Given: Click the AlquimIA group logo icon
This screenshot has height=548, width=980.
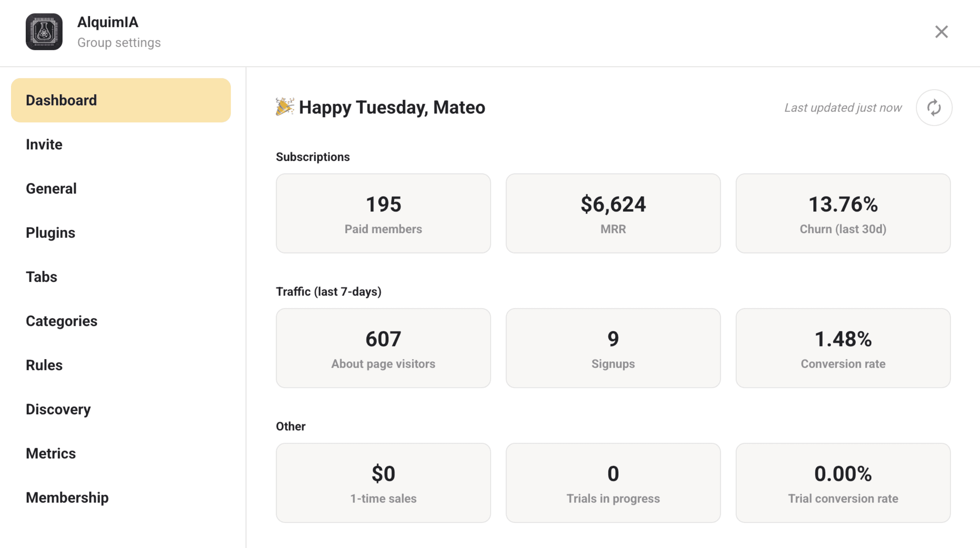Looking at the screenshot, I should (44, 32).
